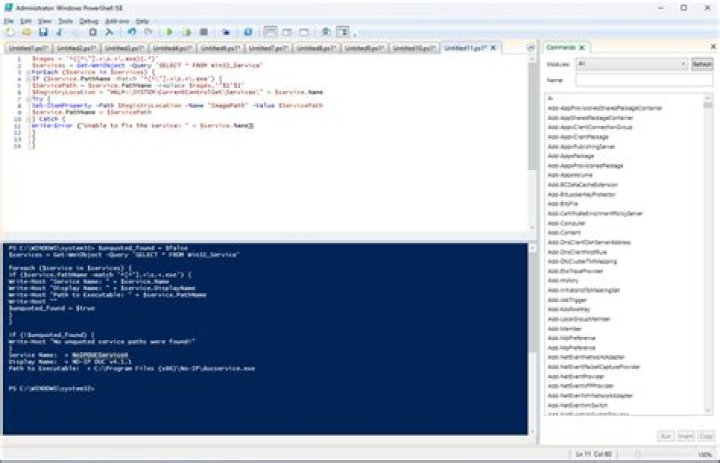Image resolution: width=720 pixels, height=463 pixels.
Task: Open a new remote PowerShell tab icon
Action: (x=225, y=32)
